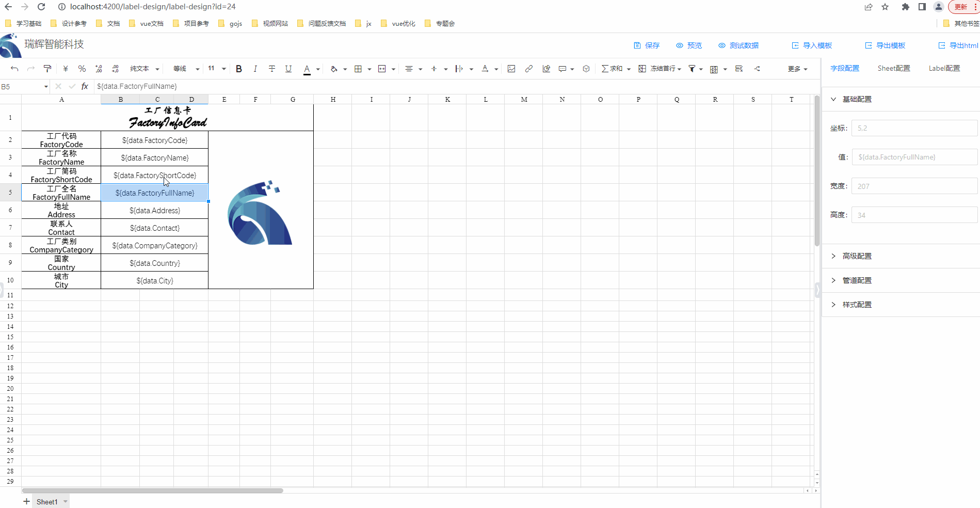980x508 pixels.
Task: Open the pivot table cube icon
Action: pos(586,69)
